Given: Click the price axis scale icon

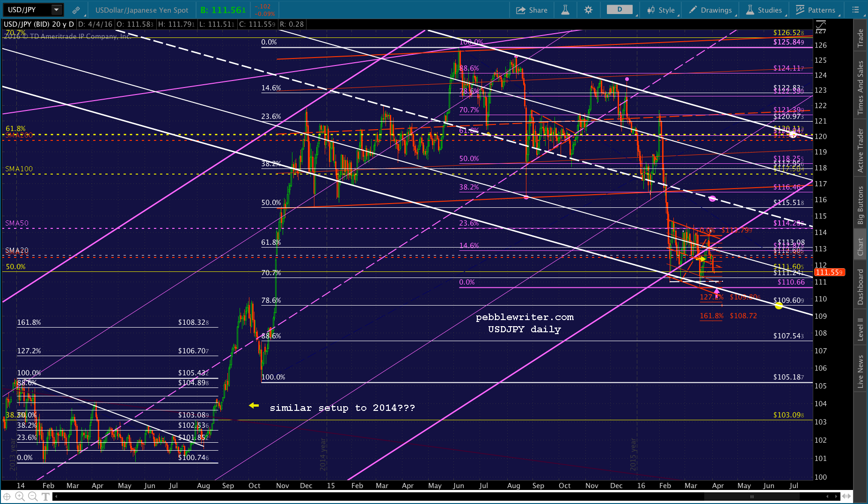Looking at the screenshot, I should [820, 24].
